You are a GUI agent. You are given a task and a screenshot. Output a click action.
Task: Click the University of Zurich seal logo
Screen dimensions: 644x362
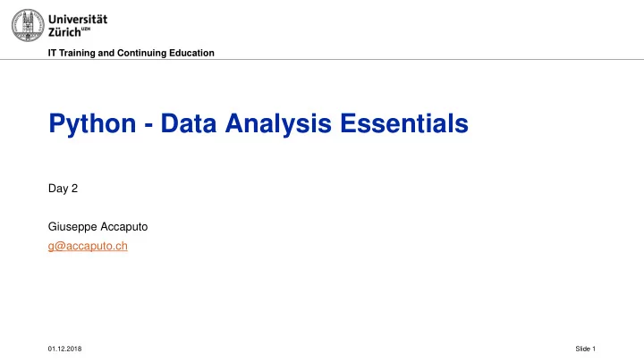(28, 25)
